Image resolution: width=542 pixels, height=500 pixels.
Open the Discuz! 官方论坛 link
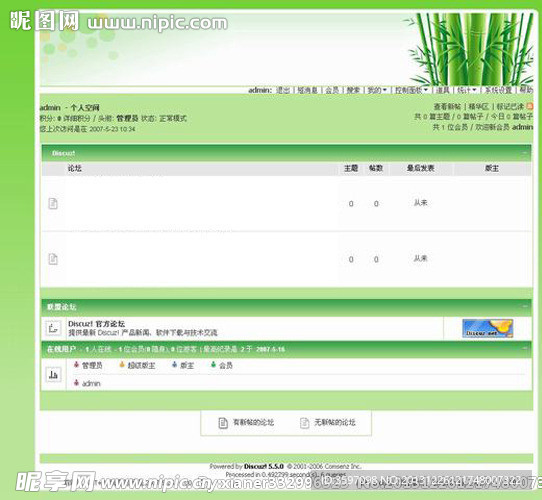coord(96,324)
